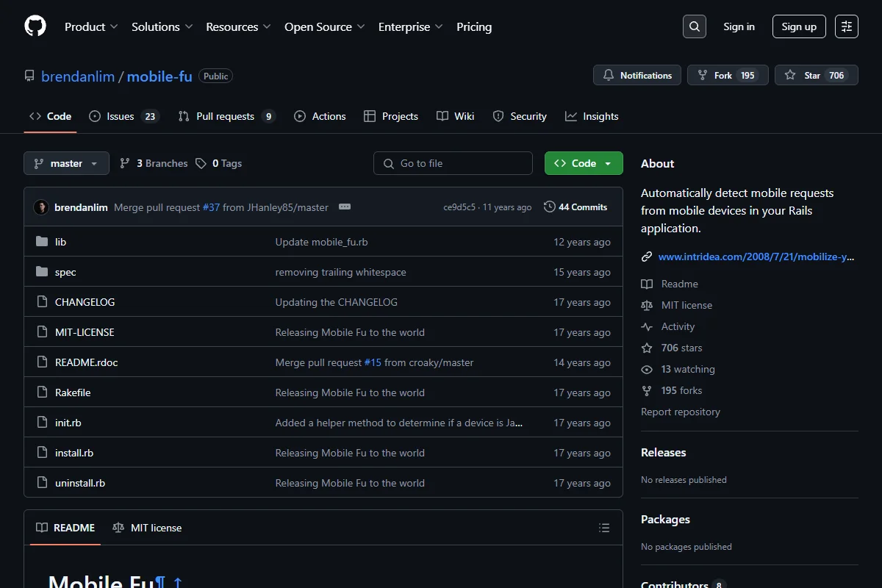Switch to the Issues tab
Image resolution: width=882 pixels, height=588 pixels.
[x=123, y=116]
